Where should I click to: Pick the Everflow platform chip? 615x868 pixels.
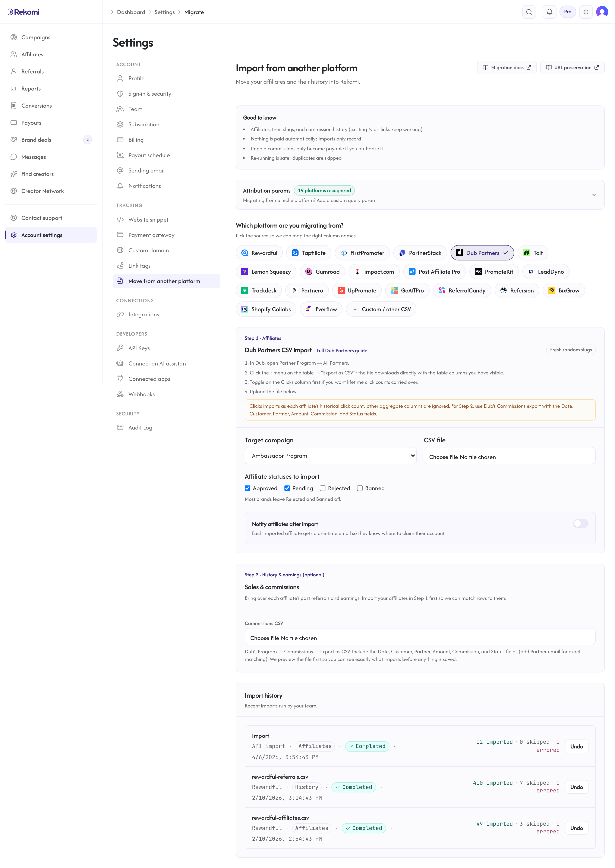[x=321, y=309]
